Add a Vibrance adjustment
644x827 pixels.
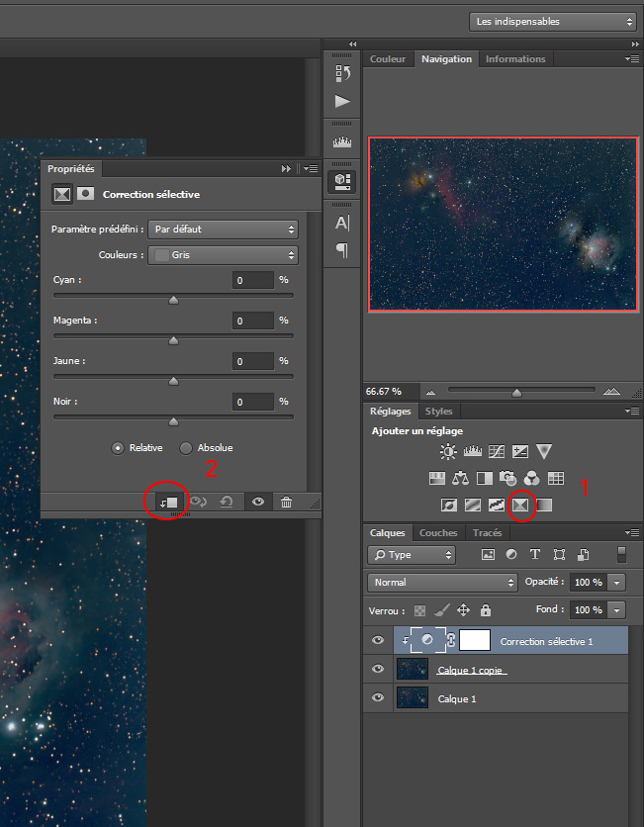(x=544, y=451)
